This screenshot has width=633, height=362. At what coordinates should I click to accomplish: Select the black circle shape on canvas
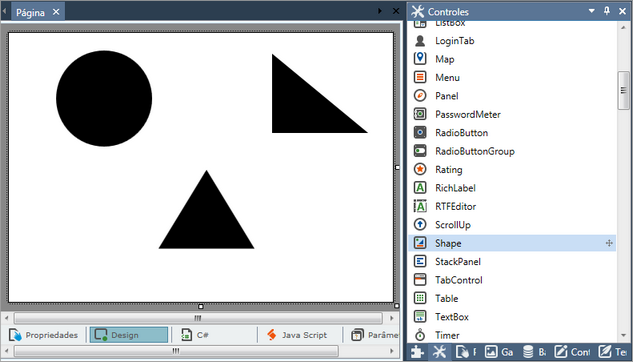(104, 98)
